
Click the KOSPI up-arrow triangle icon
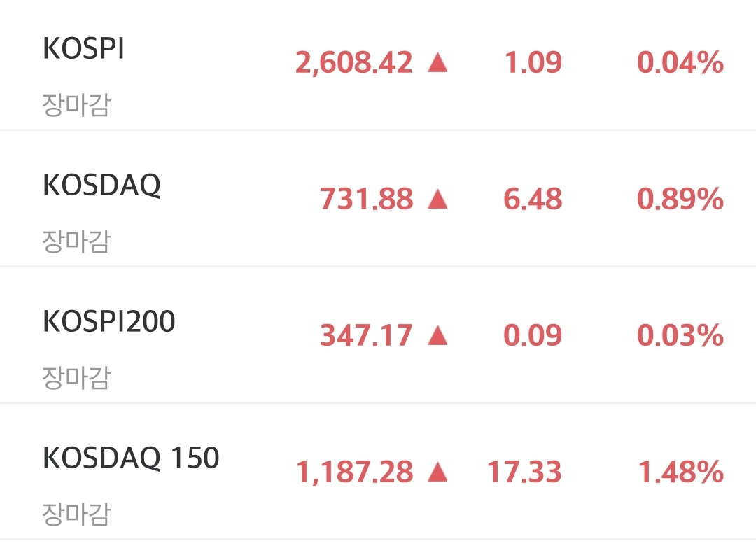pos(437,63)
